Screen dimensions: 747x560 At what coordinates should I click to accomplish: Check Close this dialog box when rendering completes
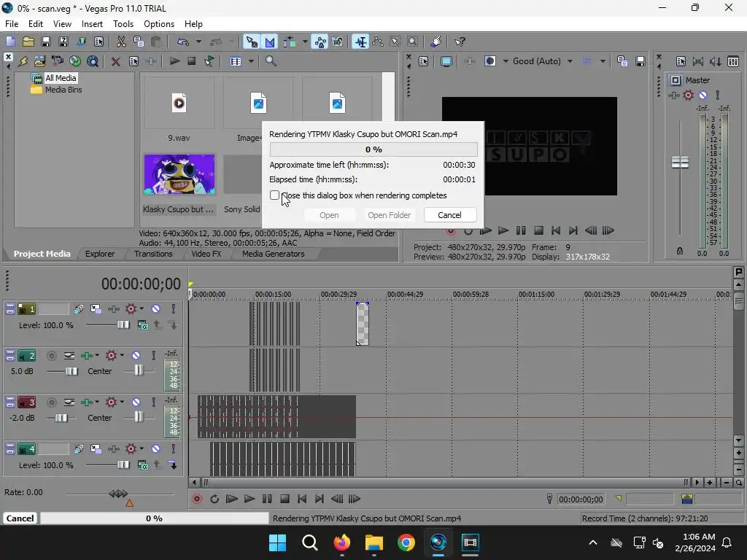[274, 195]
